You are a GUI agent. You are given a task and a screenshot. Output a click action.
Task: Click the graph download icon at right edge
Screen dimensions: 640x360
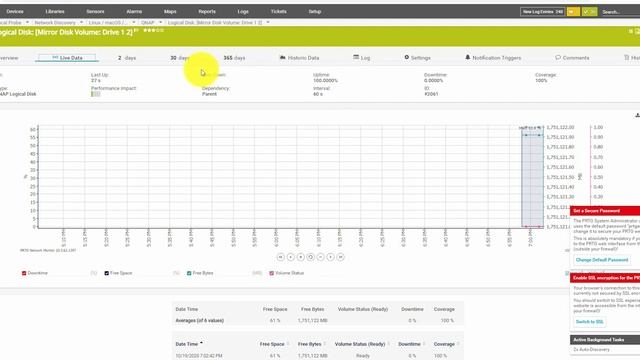pyautogui.click(x=637, y=116)
